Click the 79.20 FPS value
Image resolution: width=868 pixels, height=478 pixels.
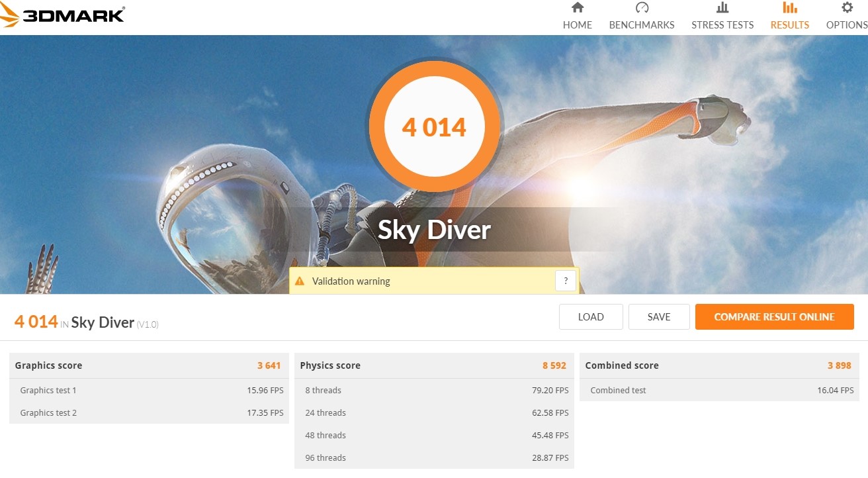pos(550,390)
